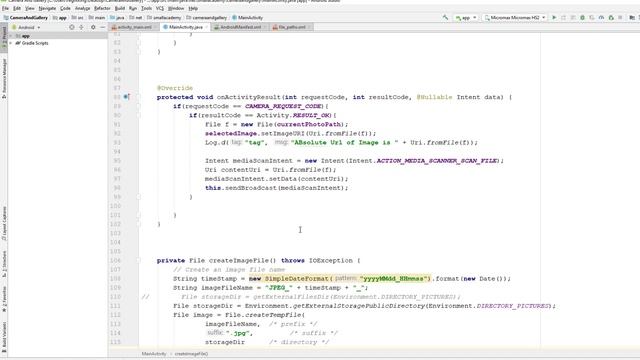Close the MainActivity.java tab
The width and height of the screenshot is (640, 360).
click(x=207, y=27)
